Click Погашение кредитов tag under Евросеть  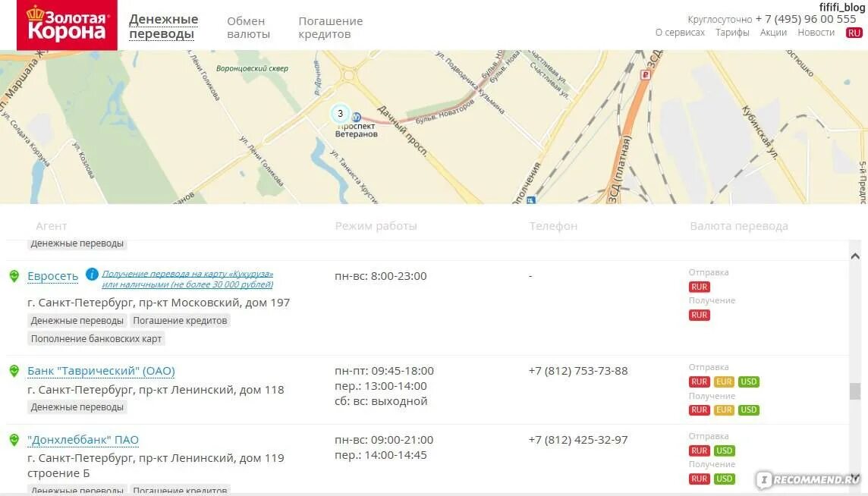(x=180, y=321)
